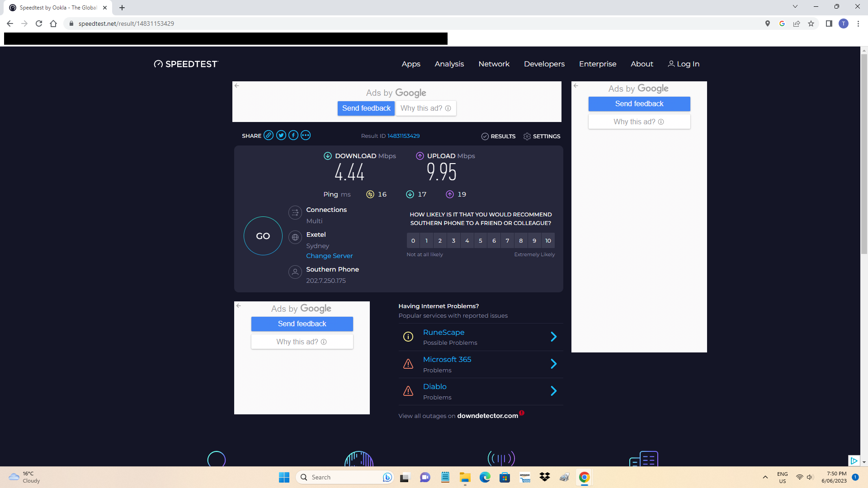
Task: Open Settings via the gear icon
Action: pyautogui.click(x=527, y=136)
